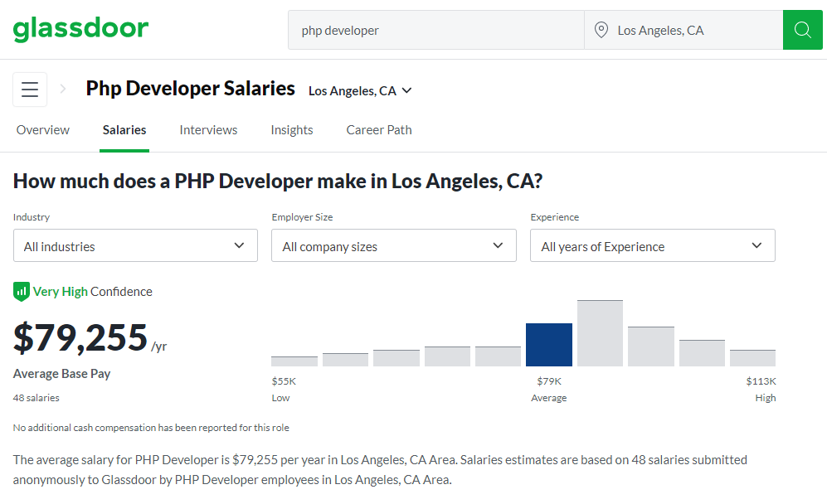
Task: Click the Los Angeles, CA location field
Action: tap(683, 30)
